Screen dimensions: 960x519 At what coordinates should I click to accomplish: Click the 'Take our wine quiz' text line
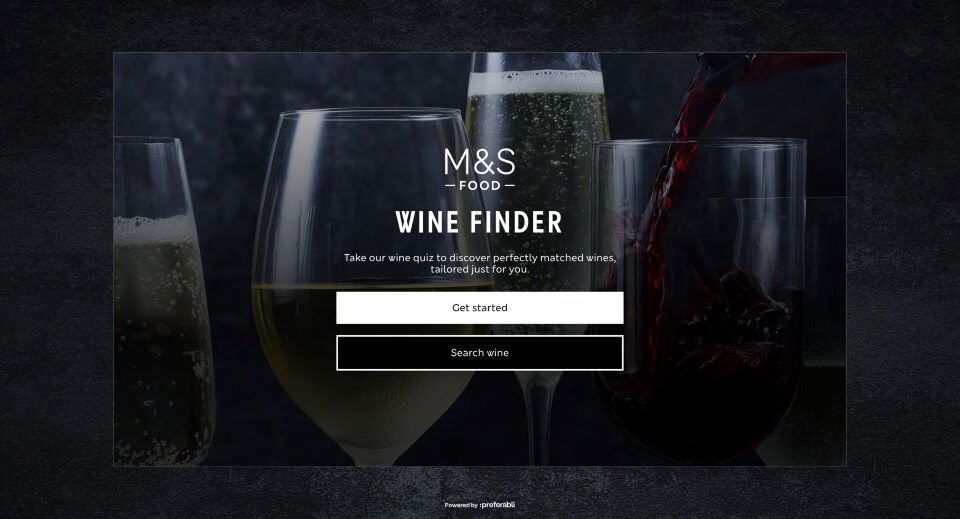point(479,258)
